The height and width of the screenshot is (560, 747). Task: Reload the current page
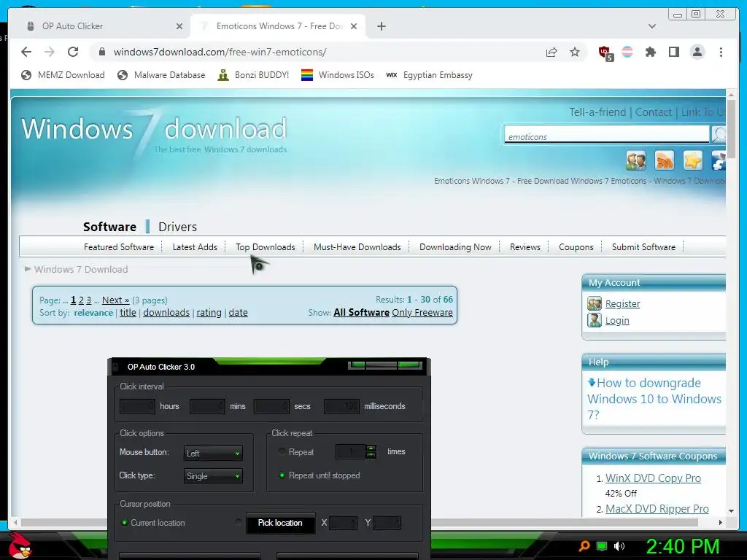pos(73,52)
